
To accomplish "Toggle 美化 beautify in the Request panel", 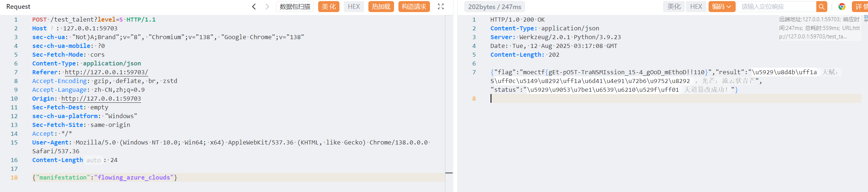I will tap(328, 7).
